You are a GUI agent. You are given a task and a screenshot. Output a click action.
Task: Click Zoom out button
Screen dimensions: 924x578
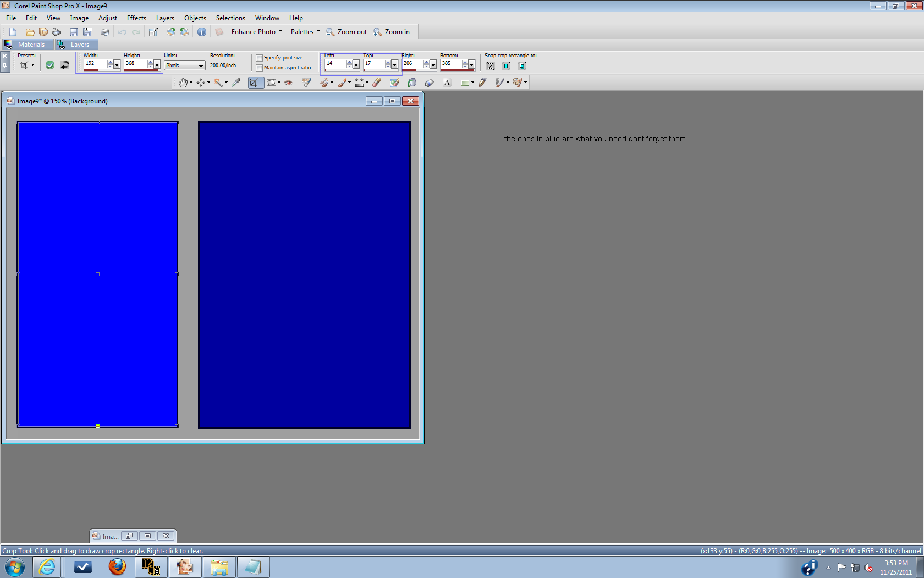click(346, 32)
